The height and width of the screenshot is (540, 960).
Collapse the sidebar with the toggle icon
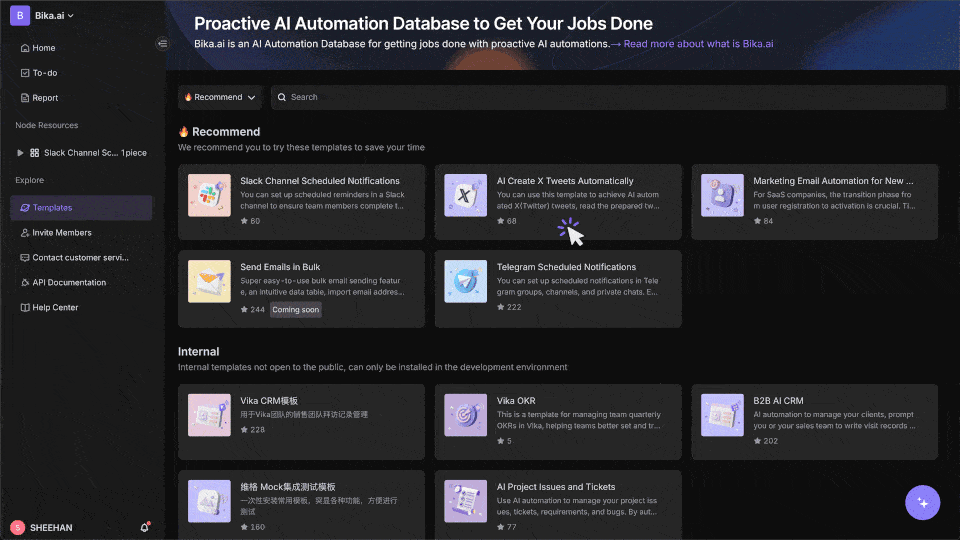point(162,43)
